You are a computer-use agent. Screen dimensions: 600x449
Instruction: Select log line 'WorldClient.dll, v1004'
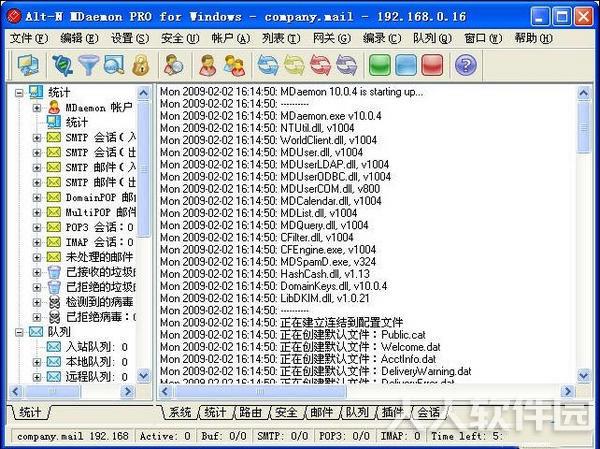(x=268, y=140)
